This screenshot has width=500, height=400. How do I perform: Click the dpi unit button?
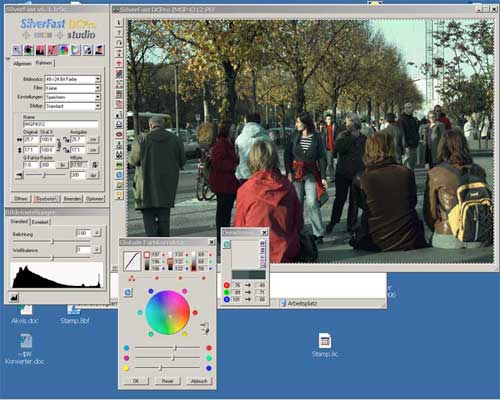(93, 175)
